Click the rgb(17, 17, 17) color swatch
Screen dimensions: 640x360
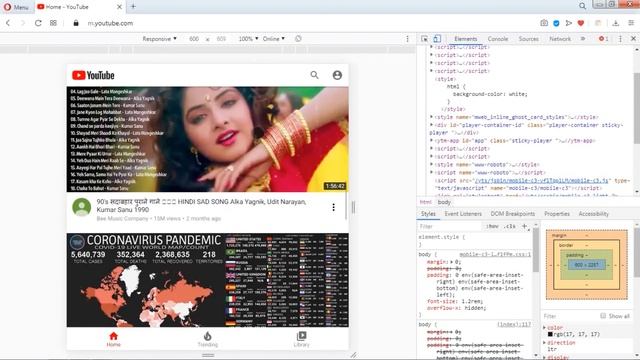pos(550,334)
